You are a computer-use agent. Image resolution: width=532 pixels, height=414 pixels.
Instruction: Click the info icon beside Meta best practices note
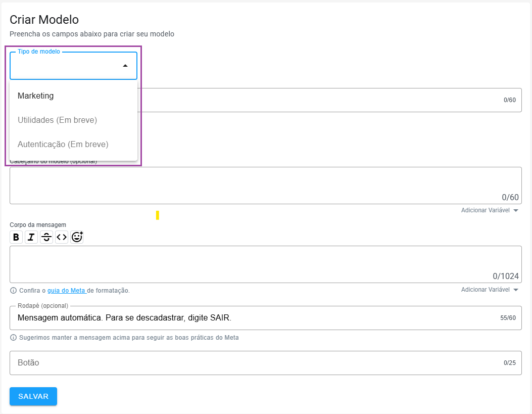pyautogui.click(x=13, y=338)
